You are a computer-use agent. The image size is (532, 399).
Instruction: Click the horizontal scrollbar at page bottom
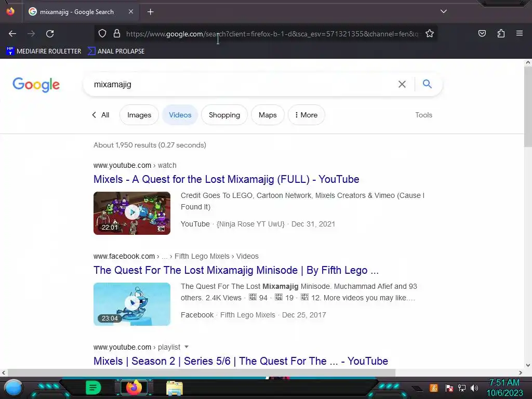(201, 373)
